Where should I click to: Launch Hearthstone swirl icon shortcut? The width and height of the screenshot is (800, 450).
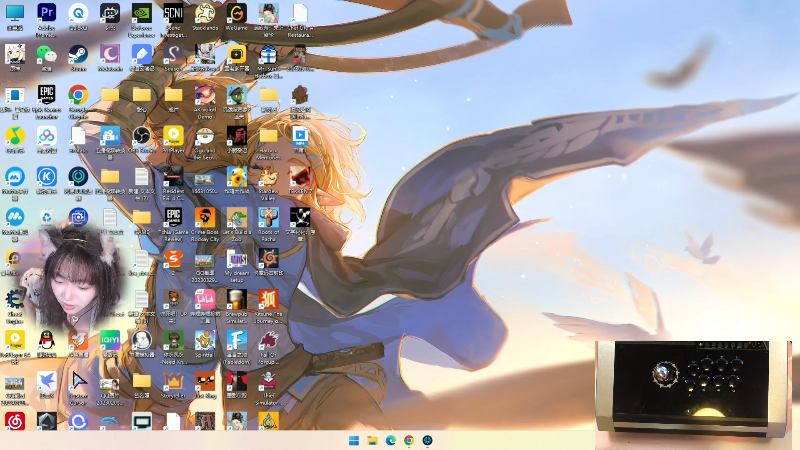coord(268,258)
